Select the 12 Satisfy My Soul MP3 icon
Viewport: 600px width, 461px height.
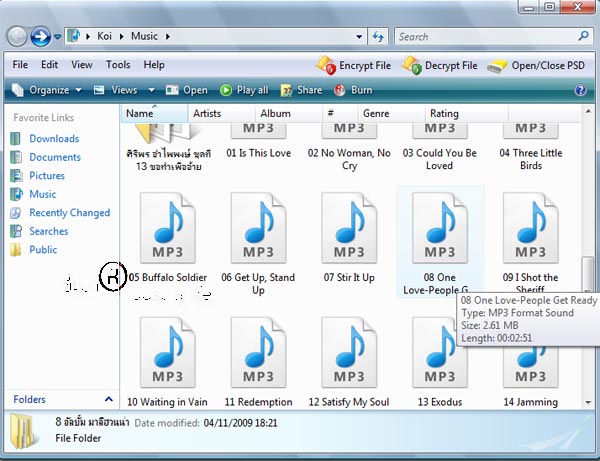(349, 352)
